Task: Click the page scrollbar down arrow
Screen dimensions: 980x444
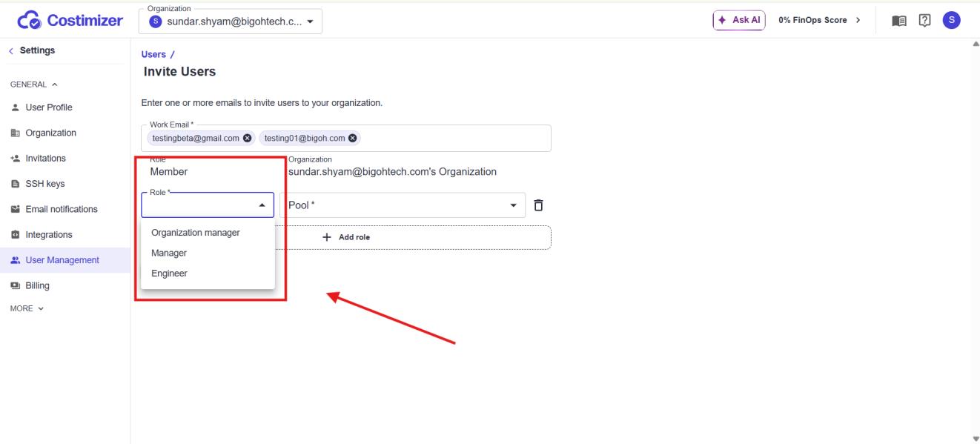Action: pos(975,438)
